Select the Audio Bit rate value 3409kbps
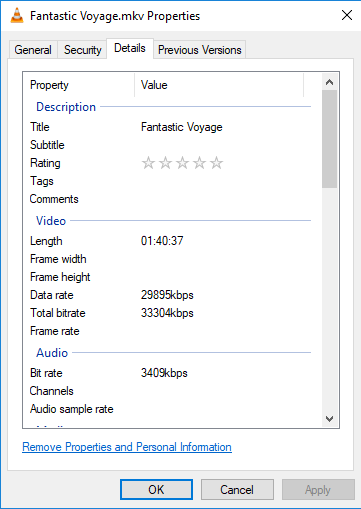361x509 pixels. click(x=164, y=373)
